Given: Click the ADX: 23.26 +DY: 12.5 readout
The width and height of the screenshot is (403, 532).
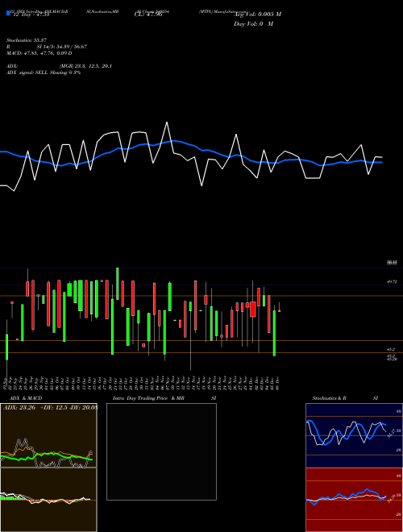Looking at the screenshot, I should (50, 408).
